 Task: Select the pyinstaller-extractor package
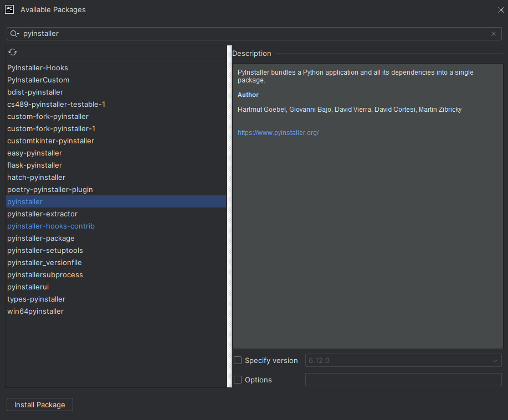(x=116, y=214)
